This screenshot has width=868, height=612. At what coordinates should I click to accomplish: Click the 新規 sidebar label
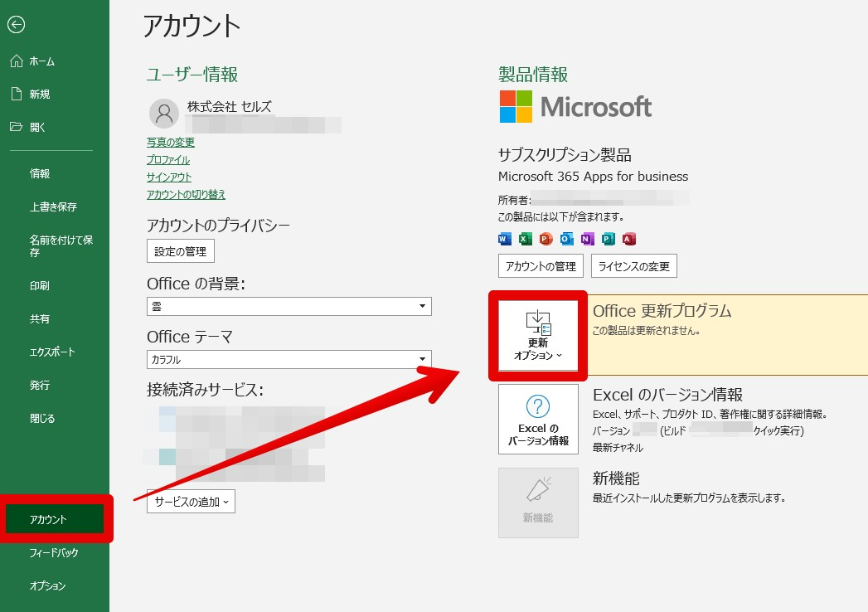point(40,95)
